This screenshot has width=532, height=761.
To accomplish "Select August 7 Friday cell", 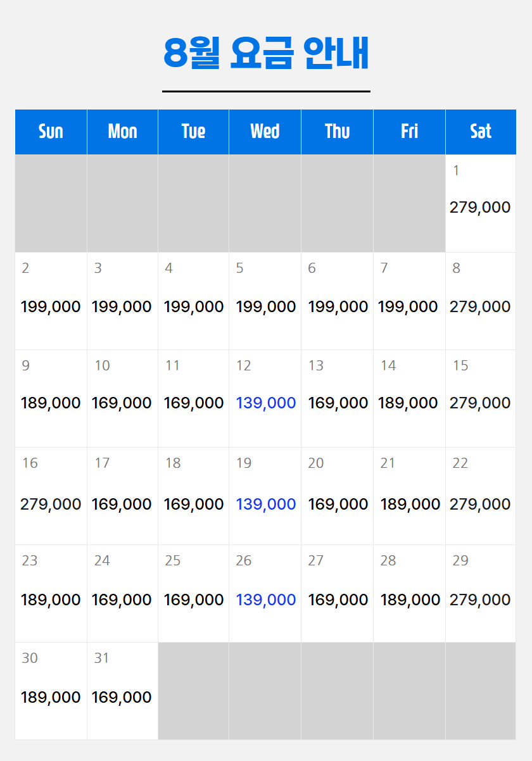I will 409,301.
